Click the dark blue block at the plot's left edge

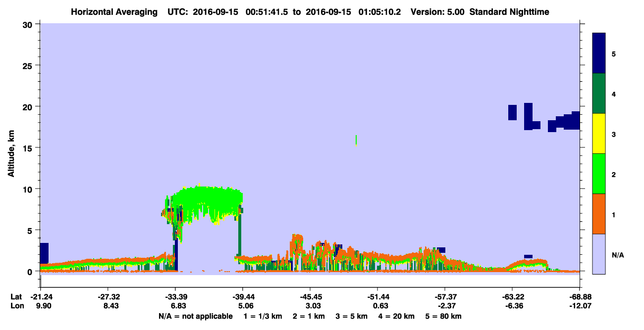44,253
